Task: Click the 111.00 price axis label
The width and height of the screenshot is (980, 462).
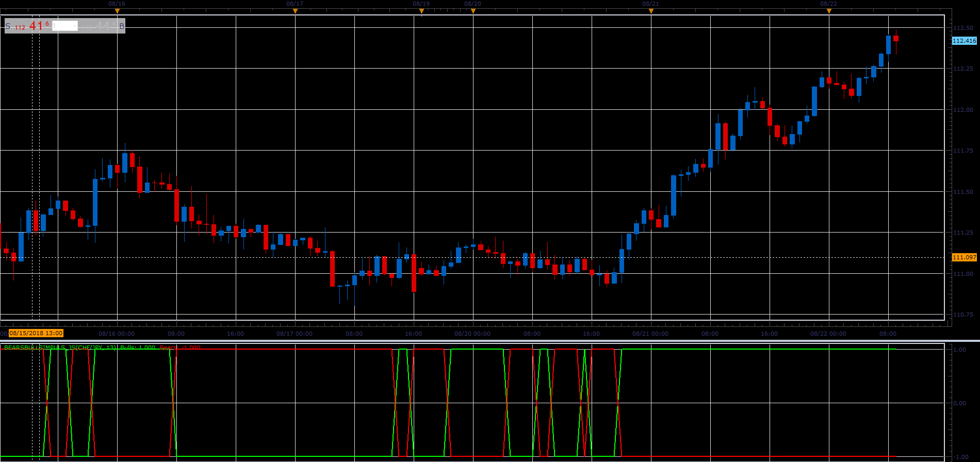Action: coord(963,274)
